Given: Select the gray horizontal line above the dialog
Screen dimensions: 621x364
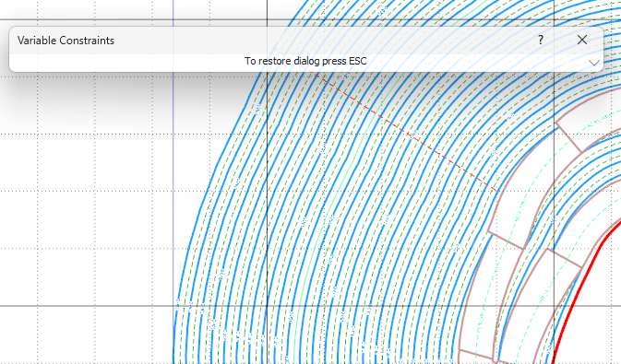Looking at the screenshot, I should 119,19.
